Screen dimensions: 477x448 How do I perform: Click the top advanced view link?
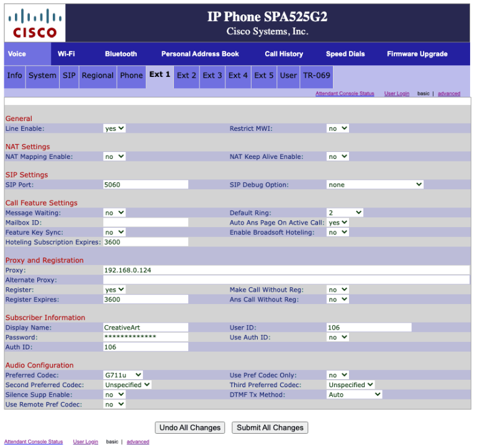pyautogui.click(x=448, y=94)
